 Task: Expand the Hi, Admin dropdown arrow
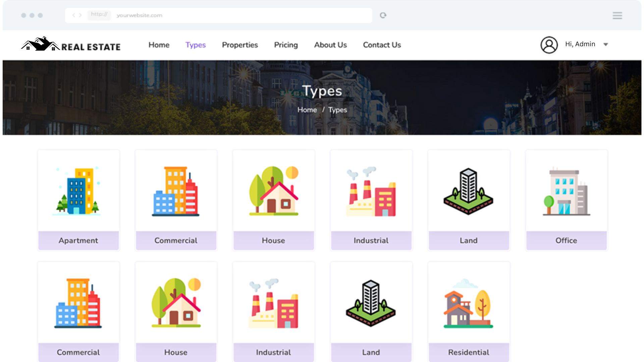pyautogui.click(x=606, y=45)
